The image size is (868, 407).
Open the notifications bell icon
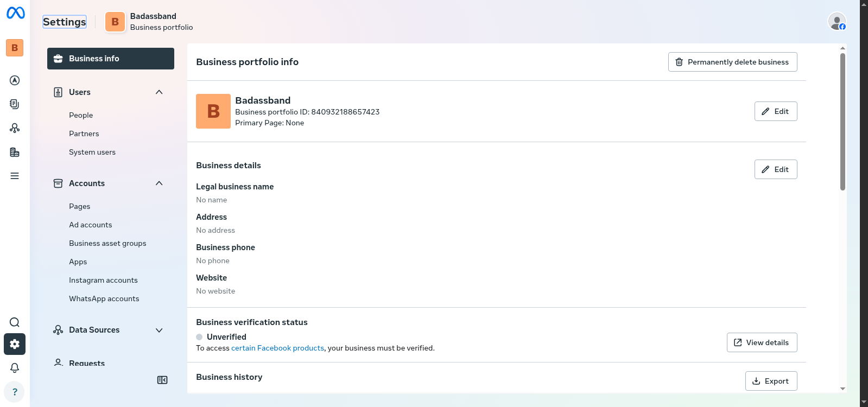pos(15,368)
